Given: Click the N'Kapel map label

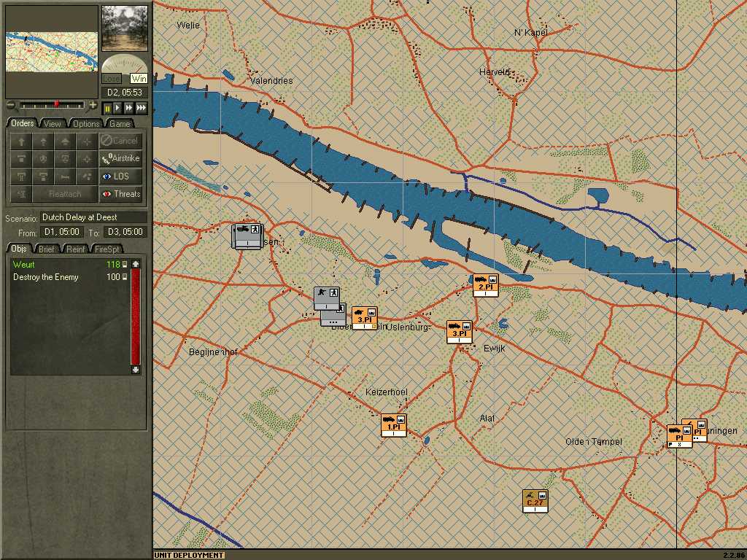Looking at the screenshot, I should (531, 33).
